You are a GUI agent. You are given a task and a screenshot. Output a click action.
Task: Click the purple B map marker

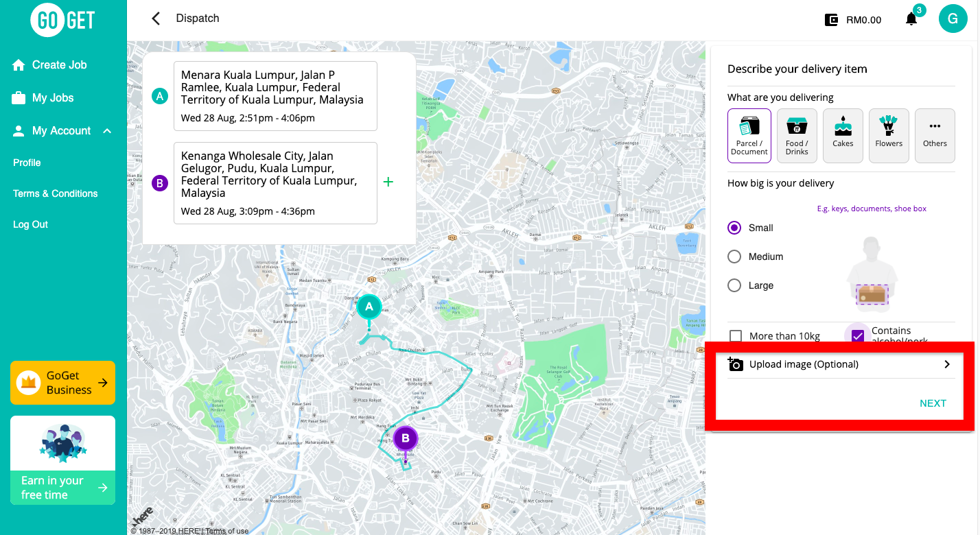[x=406, y=438]
